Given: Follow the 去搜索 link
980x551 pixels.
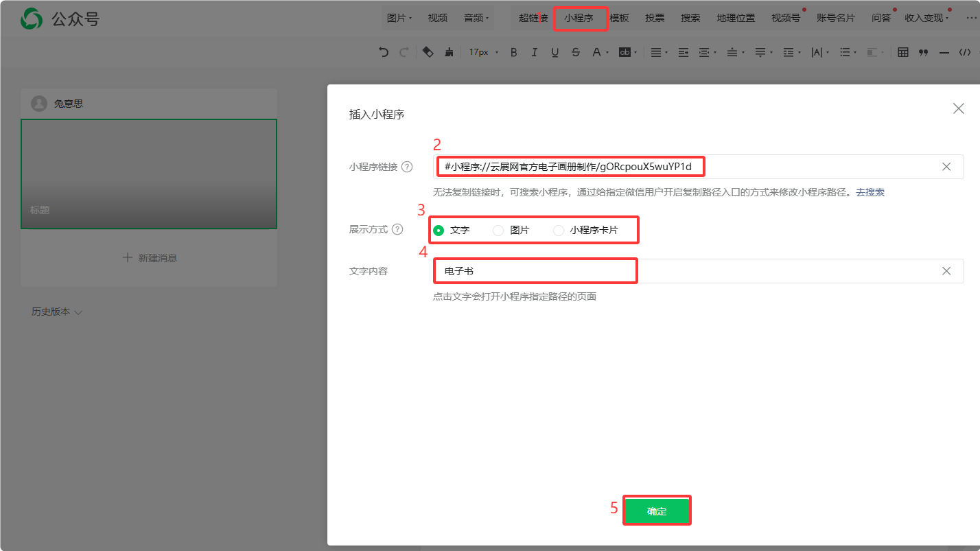Looking at the screenshot, I should 870,192.
